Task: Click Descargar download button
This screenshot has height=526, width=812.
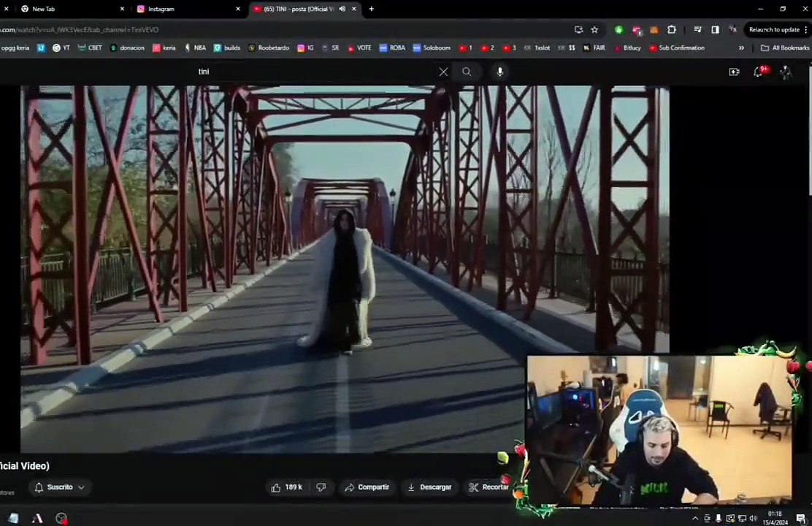Action: click(429, 487)
